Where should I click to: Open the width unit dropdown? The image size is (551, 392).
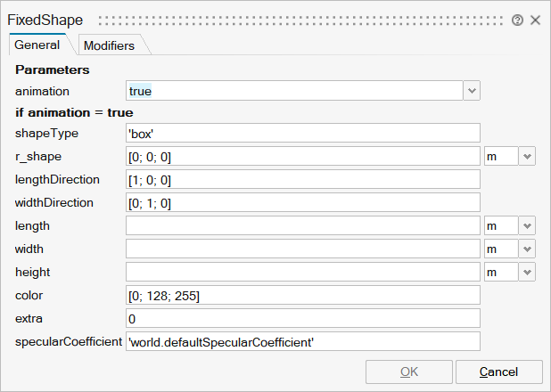coord(527,249)
